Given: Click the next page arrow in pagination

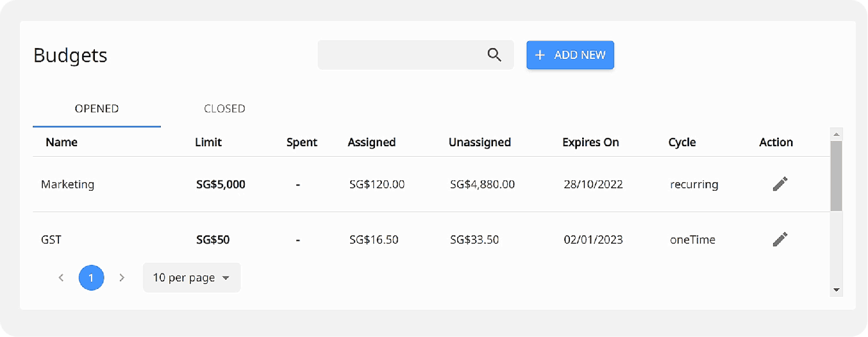Looking at the screenshot, I should point(122,277).
